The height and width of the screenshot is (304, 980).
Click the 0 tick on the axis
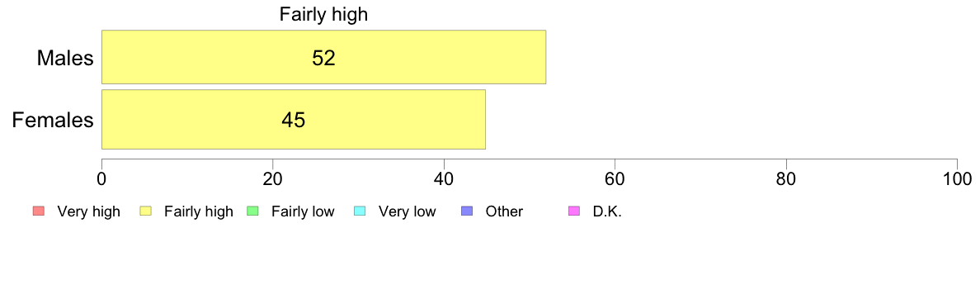[101, 178]
